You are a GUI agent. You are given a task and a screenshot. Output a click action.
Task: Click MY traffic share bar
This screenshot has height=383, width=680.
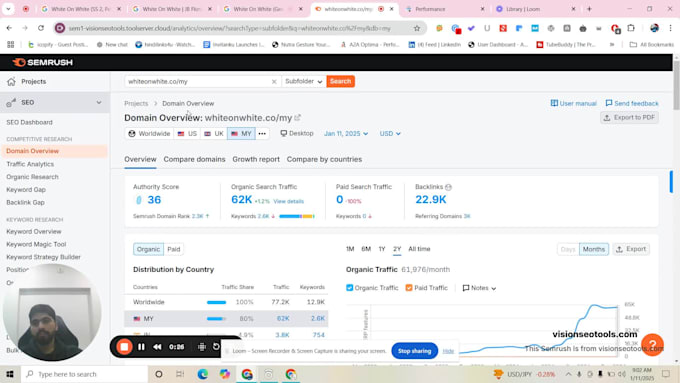tap(216, 319)
